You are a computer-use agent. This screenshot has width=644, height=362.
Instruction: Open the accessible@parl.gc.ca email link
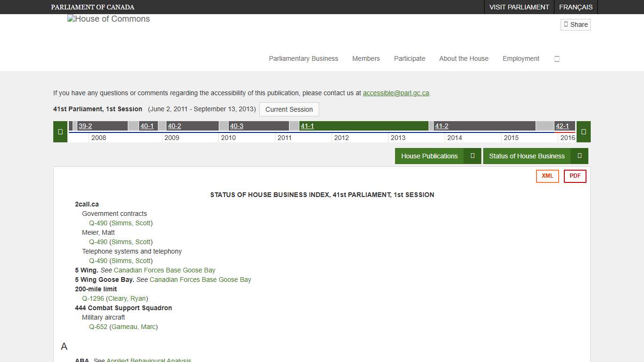[396, 93]
